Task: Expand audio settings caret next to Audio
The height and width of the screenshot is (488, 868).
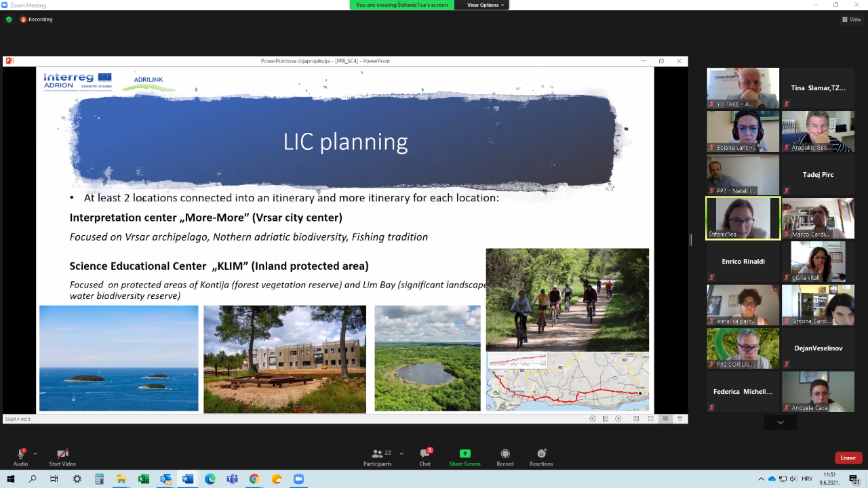Action: coord(35,453)
